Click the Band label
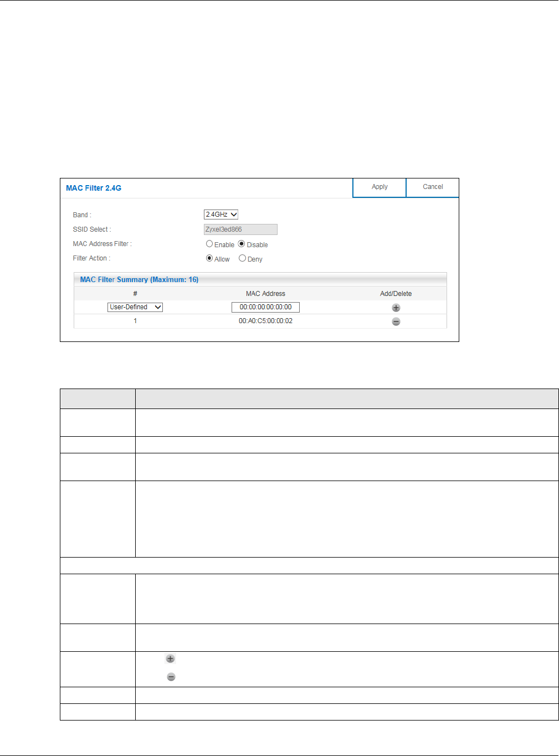The image size is (559, 756). [82, 215]
